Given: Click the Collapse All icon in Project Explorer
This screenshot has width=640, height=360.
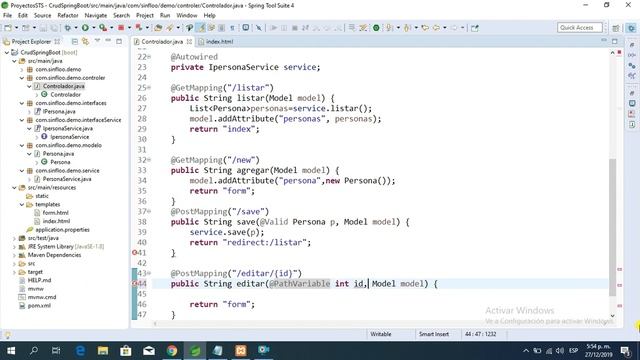Looking at the screenshot, I should pos(75,41).
